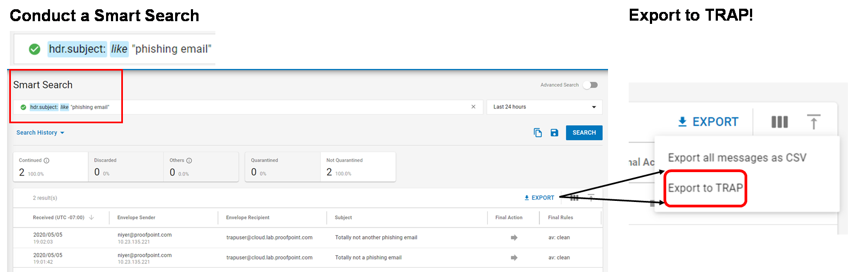Choose Export all messages as CSV
The height and width of the screenshot is (272, 868).
point(737,158)
